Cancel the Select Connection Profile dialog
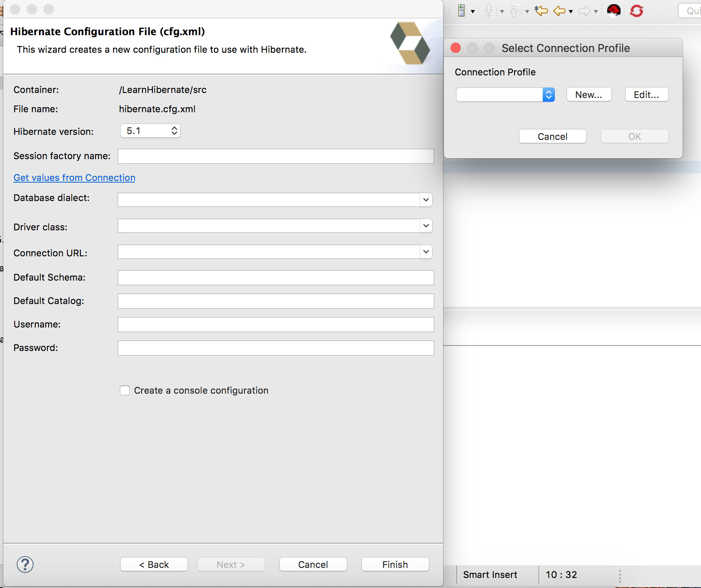 [x=553, y=137]
